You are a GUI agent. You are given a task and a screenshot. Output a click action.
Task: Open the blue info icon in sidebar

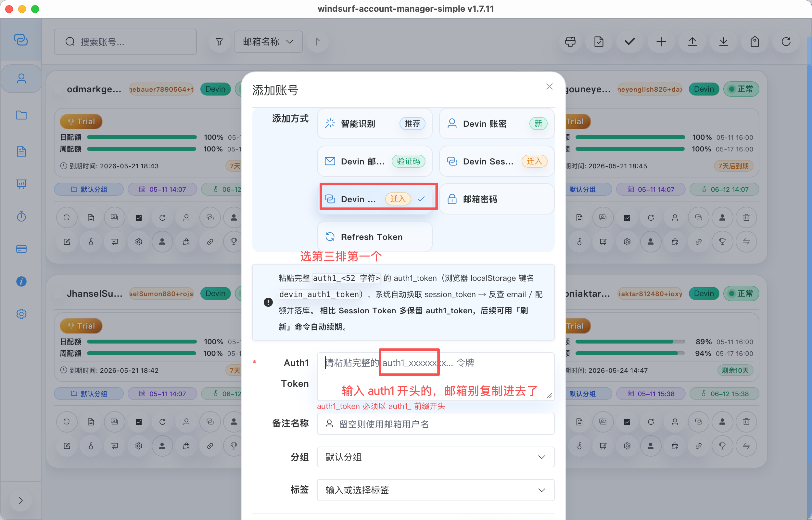click(x=21, y=281)
